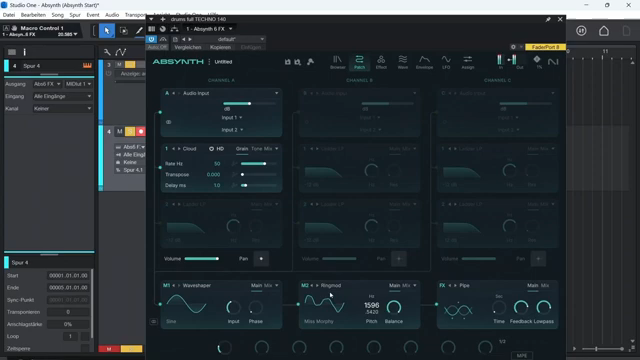This screenshot has width=640, height=360.
Task: Click the Ringmod Balance knob
Action: tap(393, 307)
